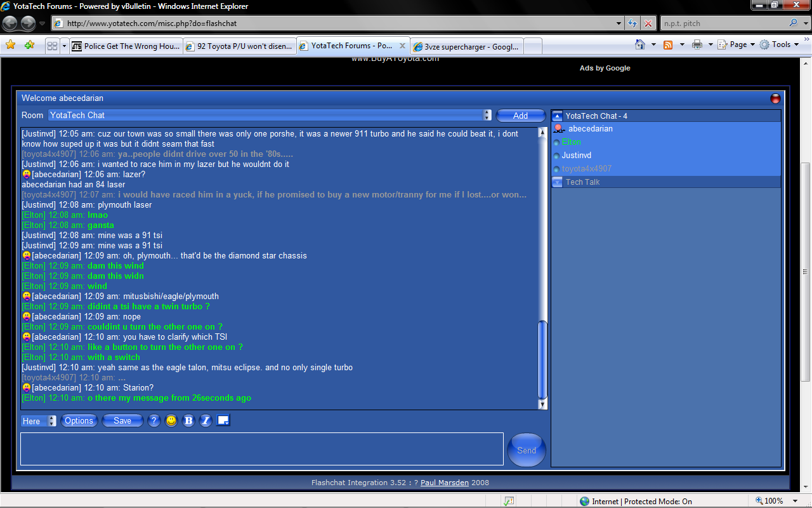This screenshot has height=508, width=812.
Task: Click the red logout button in chat header
Action: click(x=775, y=98)
